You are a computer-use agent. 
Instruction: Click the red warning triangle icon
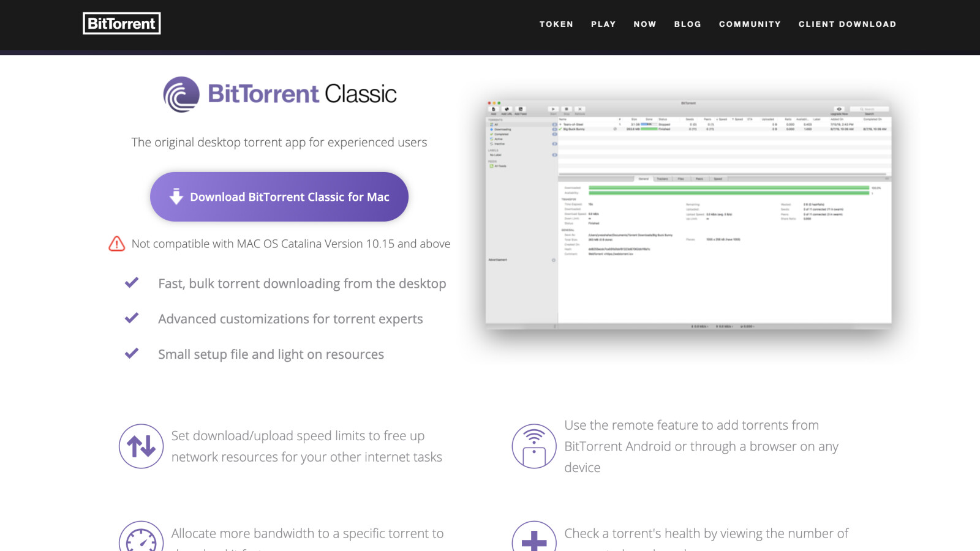coord(117,244)
